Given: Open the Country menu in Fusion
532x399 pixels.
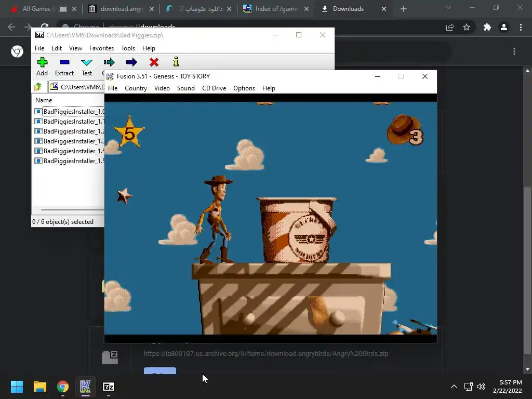Looking at the screenshot, I should (136, 88).
